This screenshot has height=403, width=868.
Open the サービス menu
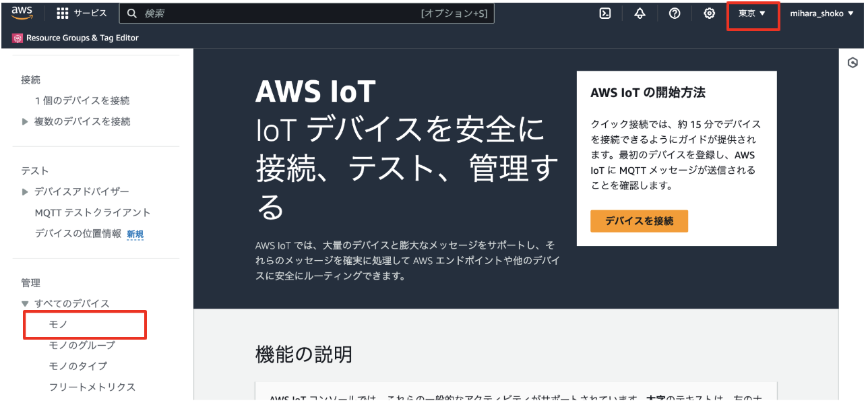pyautogui.click(x=90, y=13)
